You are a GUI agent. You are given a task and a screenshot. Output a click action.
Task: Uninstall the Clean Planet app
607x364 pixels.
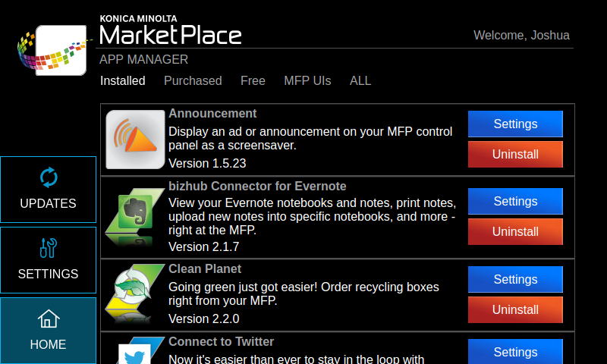[515, 309]
